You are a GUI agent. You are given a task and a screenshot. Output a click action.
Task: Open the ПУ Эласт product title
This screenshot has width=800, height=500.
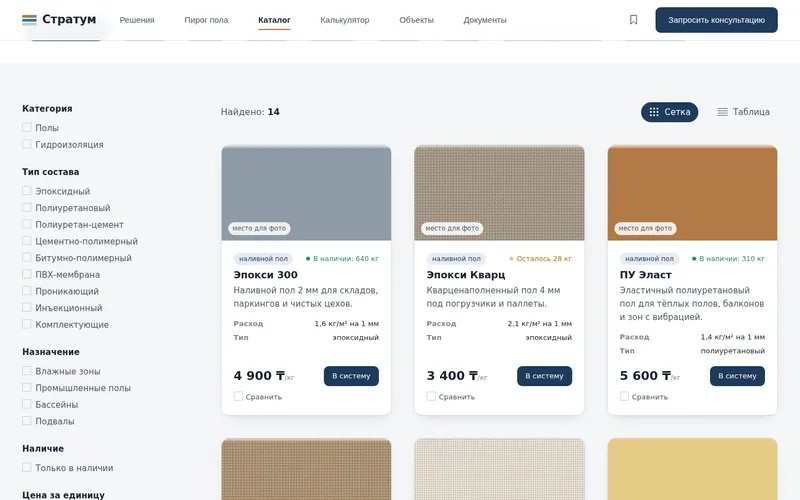pos(645,274)
